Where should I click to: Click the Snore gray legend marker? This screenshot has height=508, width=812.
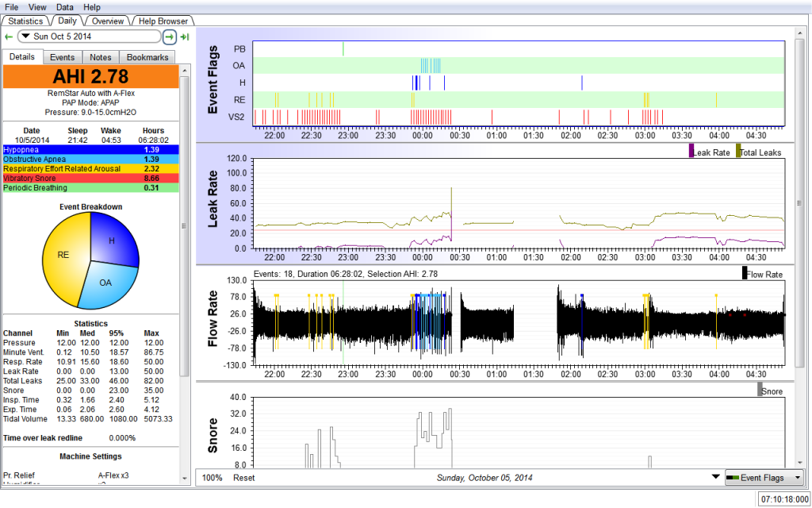(x=760, y=389)
